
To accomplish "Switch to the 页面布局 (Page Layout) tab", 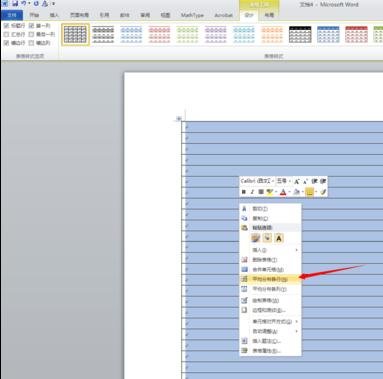I will 79,15.
